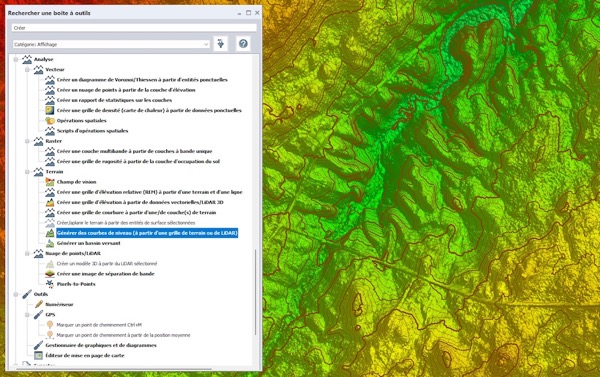
Task: Click the help question mark icon
Action: pos(243,44)
